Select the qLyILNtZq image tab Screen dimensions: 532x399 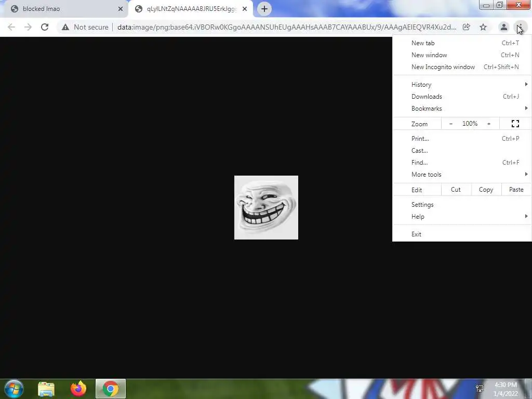(191, 9)
